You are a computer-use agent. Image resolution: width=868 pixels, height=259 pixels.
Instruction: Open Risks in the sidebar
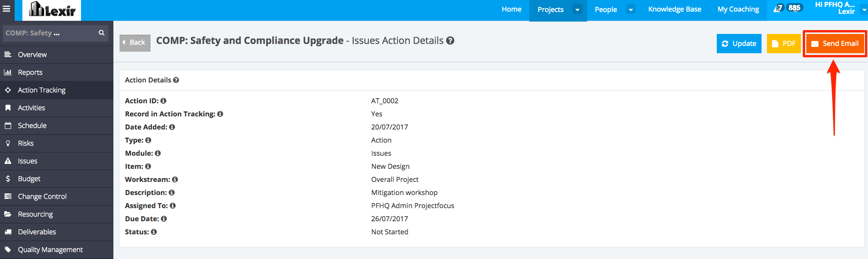tap(57, 143)
